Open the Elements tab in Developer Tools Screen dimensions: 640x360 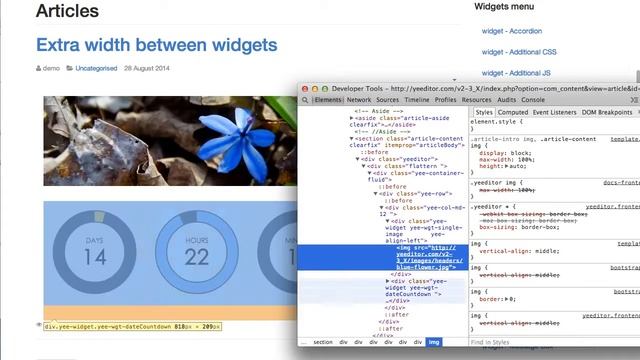pyautogui.click(x=327, y=100)
